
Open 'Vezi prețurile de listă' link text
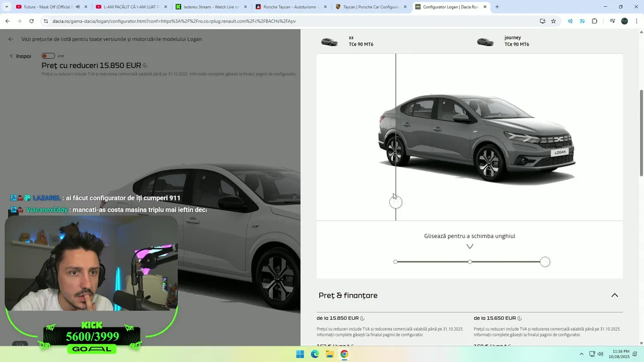[112, 39]
